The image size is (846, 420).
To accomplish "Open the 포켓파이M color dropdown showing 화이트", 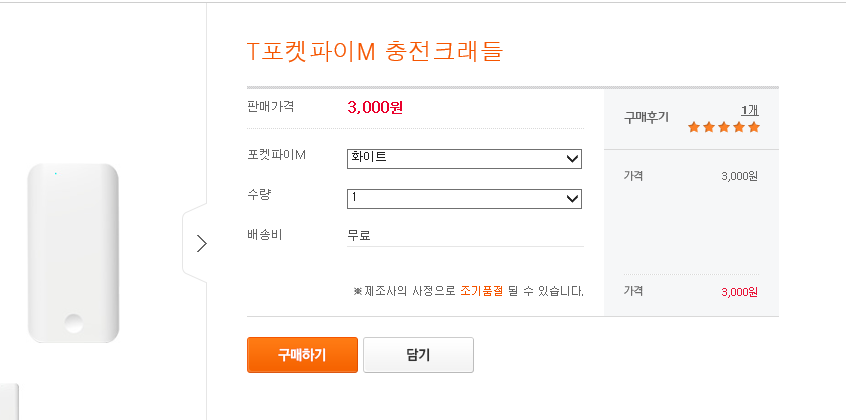I will coord(464,158).
